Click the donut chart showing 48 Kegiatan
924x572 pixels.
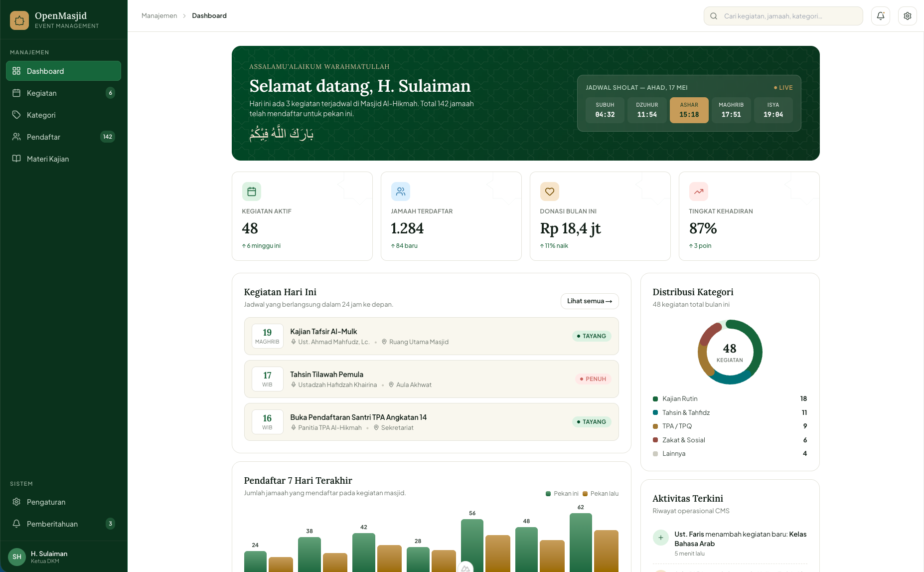(730, 352)
